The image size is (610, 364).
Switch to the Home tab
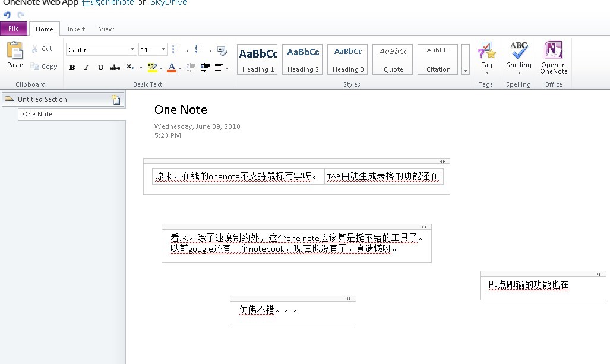click(x=45, y=29)
